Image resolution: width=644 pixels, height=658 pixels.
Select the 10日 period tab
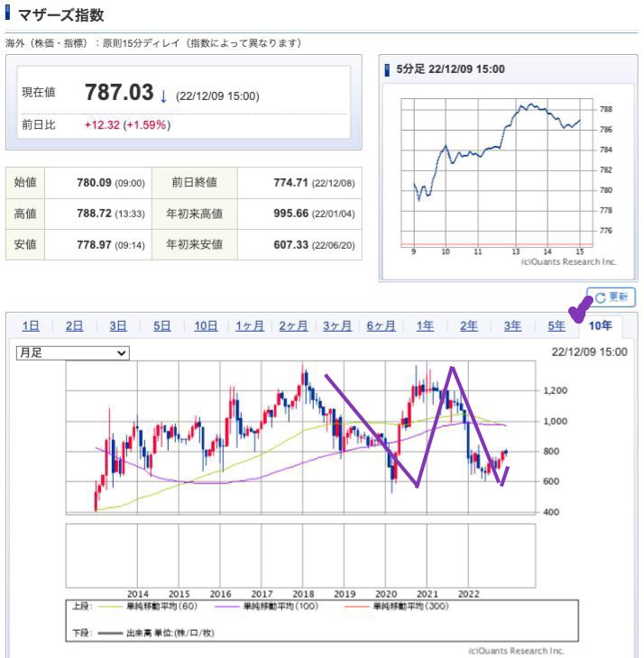[x=206, y=326]
